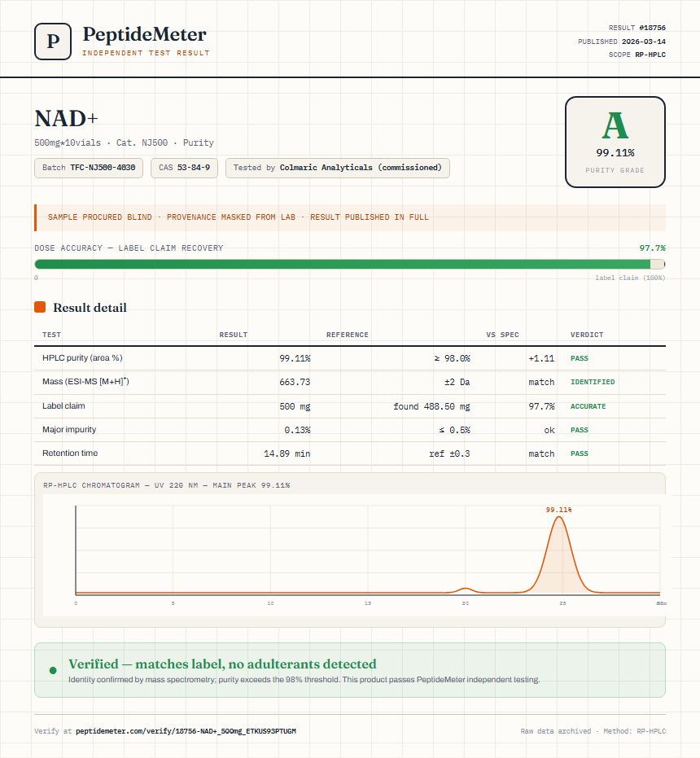Click the VS SPEC column header

502,335
